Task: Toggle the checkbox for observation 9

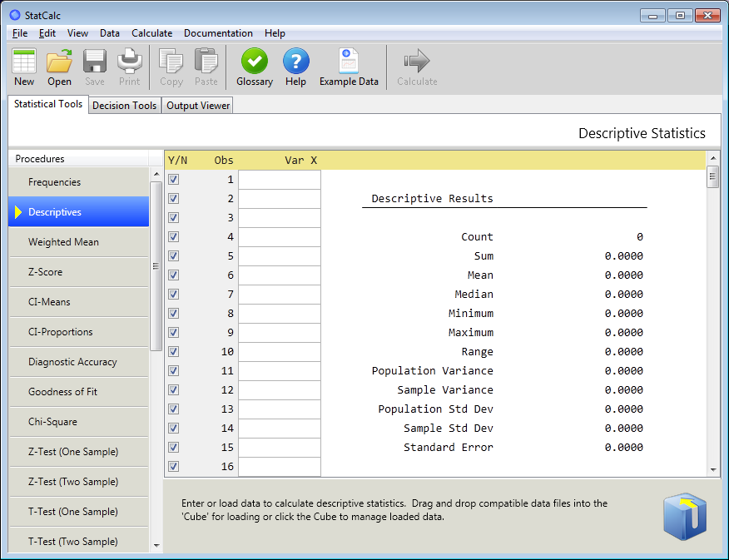Action: pos(173,332)
